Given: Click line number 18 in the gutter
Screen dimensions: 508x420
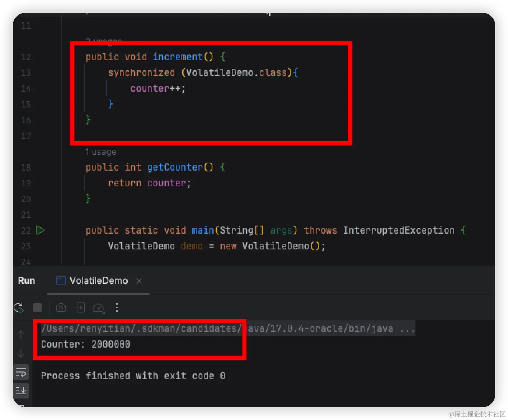Looking at the screenshot, I should 26,167.
